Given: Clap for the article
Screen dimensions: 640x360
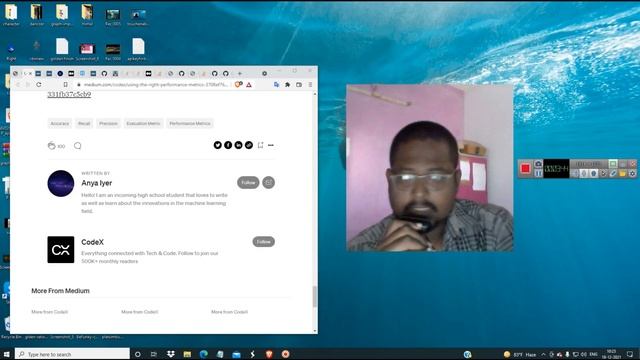Looking at the screenshot, I should pos(51,145).
